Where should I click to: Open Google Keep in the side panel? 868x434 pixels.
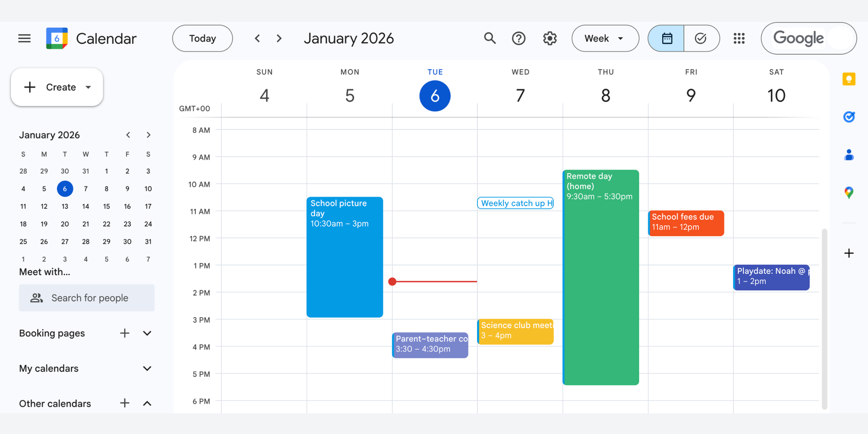849,79
